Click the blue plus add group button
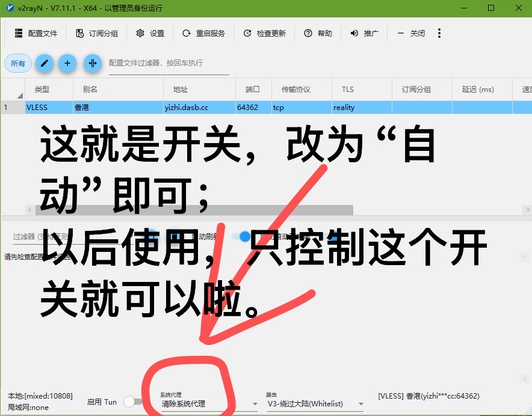This screenshot has height=416, width=532. (67, 63)
